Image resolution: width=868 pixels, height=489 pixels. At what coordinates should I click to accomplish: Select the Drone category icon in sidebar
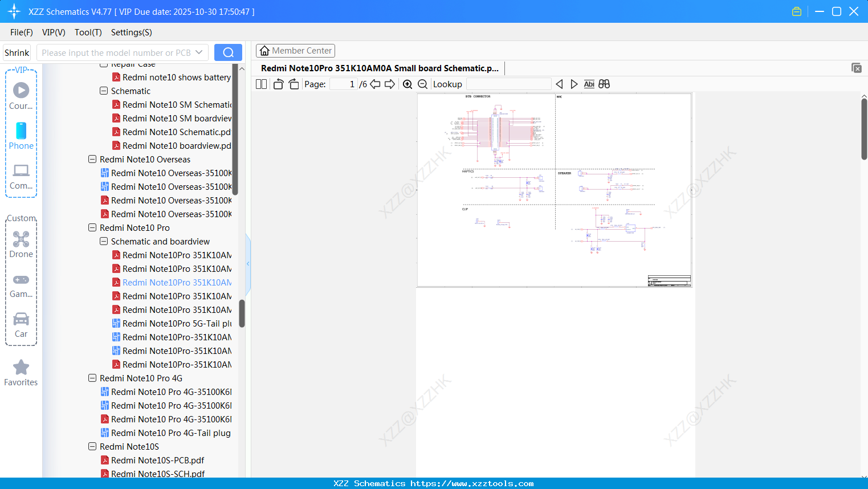coord(21,239)
